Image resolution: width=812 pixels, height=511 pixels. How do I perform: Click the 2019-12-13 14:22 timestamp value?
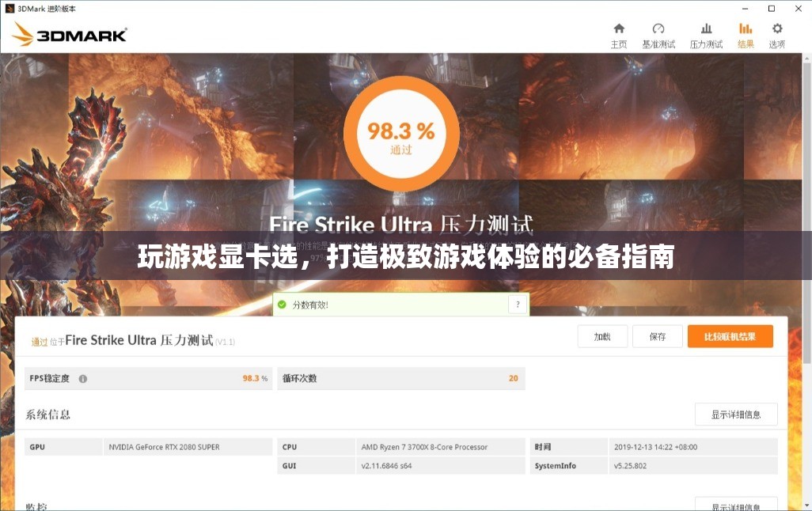click(655, 447)
